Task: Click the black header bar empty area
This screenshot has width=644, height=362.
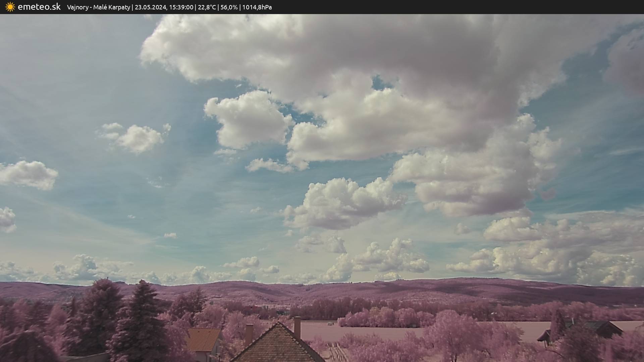Action: coord(470,7)
